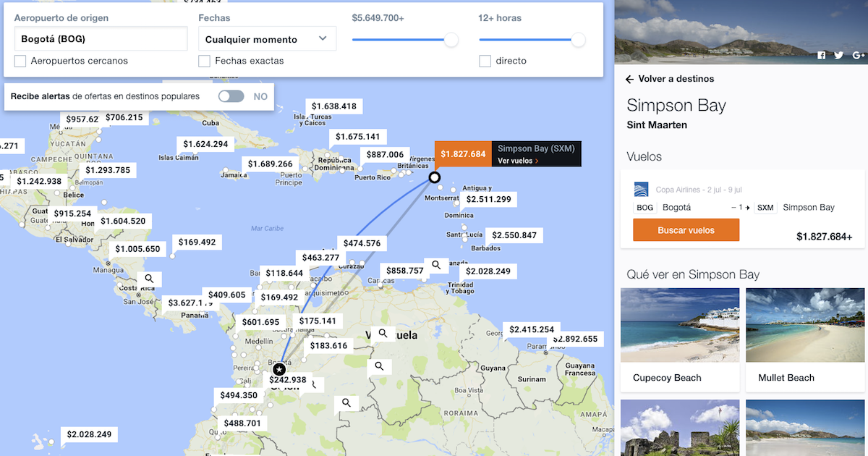Enable Aeropuertos cercanos checkbox

pyautogui.click(x=20, y=61)
